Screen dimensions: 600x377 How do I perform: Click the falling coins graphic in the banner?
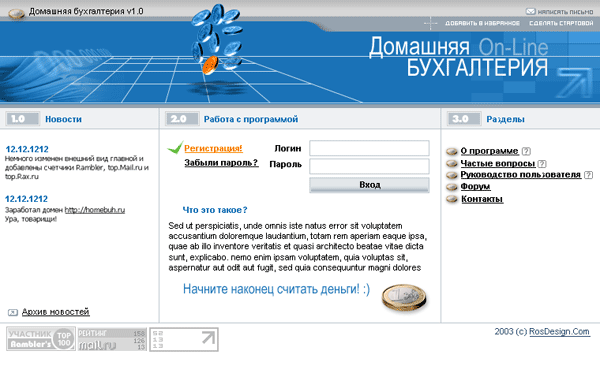click(x=217, y=39)
